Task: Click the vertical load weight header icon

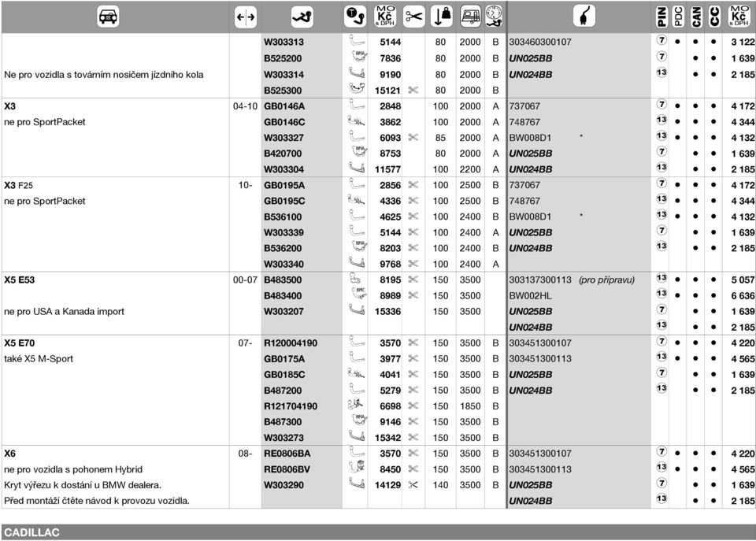Action: coord(441,17)
